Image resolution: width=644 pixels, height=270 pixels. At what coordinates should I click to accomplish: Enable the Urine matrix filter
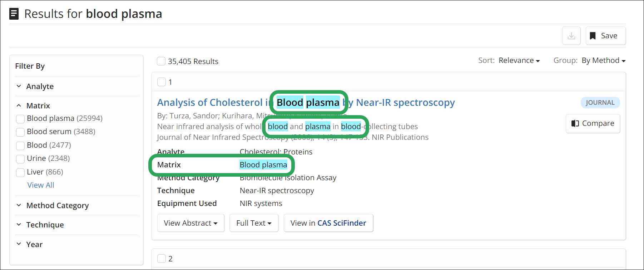coord(20,159)
